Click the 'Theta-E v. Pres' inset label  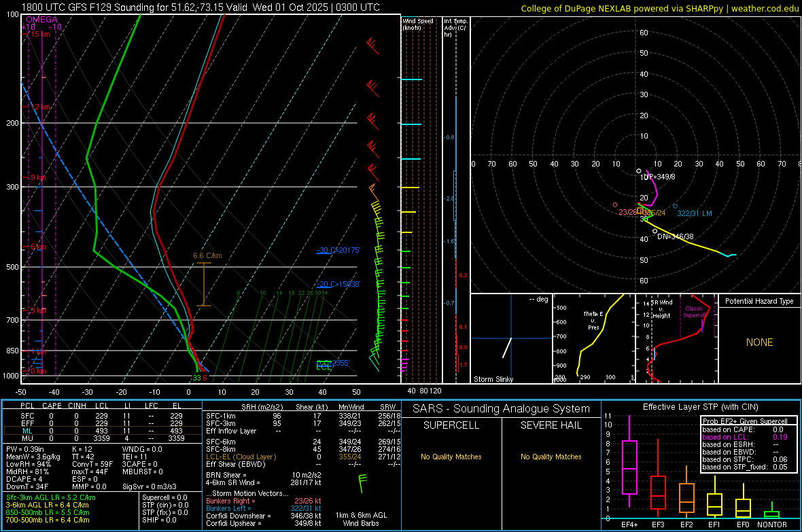pyautogui.click(x=593, y=320)
